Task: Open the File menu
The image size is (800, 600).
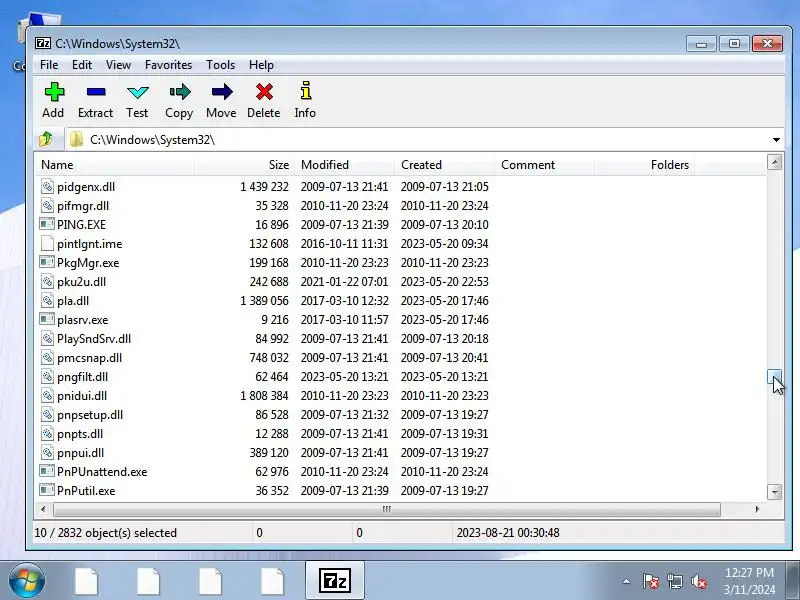Action: coord(49,65)
